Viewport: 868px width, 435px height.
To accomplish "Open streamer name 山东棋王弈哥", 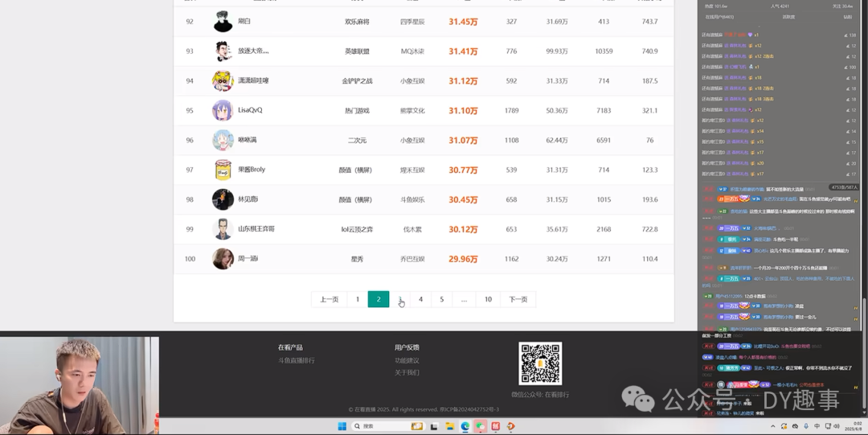I will click(x=256, y=229).
